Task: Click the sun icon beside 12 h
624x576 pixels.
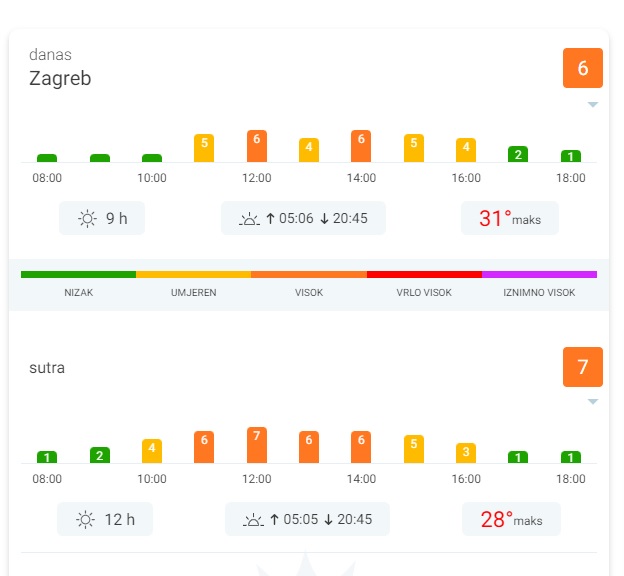Action: pyautogui.click(x=86, y=519)
